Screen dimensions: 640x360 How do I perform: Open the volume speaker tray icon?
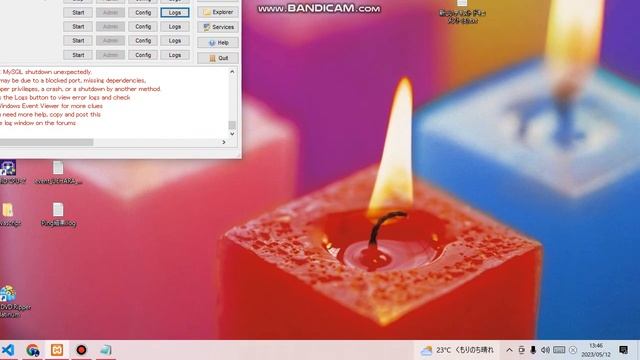coord(545,350)
